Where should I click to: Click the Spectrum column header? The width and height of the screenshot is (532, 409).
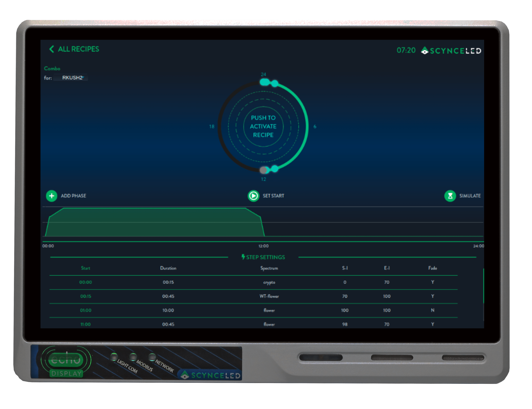coord(269,268)
